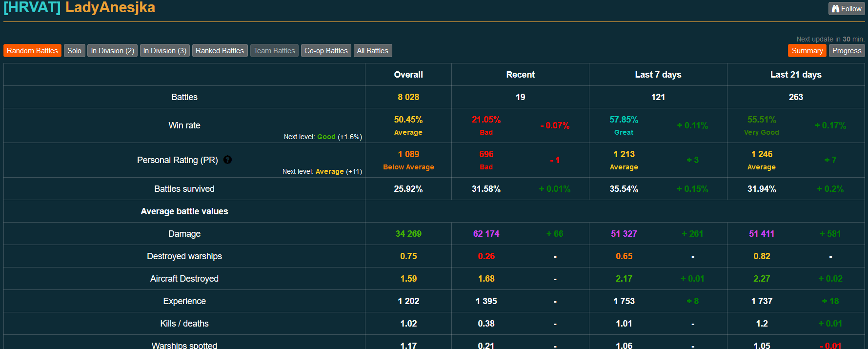Show Ranked Battles statistics
The height and width of the screenshot is (349, 868).
pyautogui.click(x=220, y=51)
